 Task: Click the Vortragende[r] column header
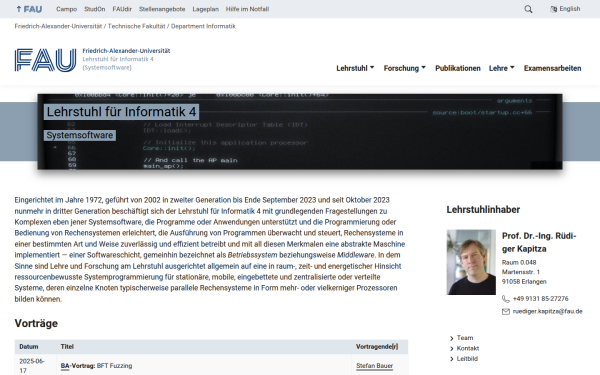tap(377, 347)
